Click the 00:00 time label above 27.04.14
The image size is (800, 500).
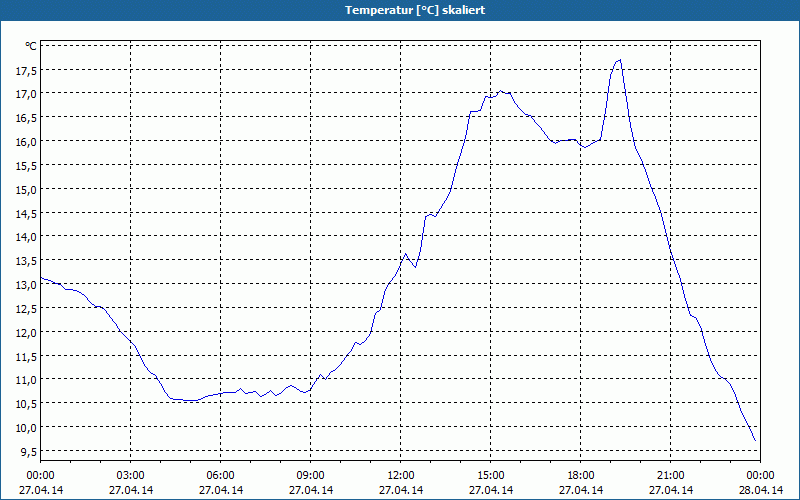[x=40, y=476]
